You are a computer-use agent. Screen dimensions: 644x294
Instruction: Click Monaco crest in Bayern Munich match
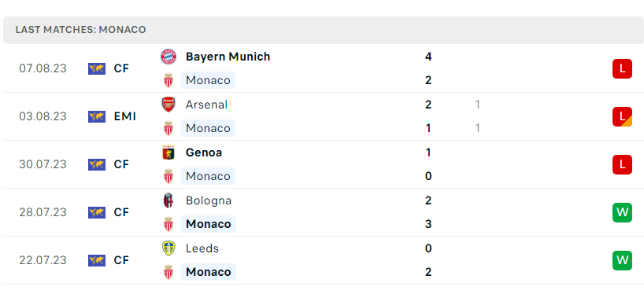coord(168,80)
